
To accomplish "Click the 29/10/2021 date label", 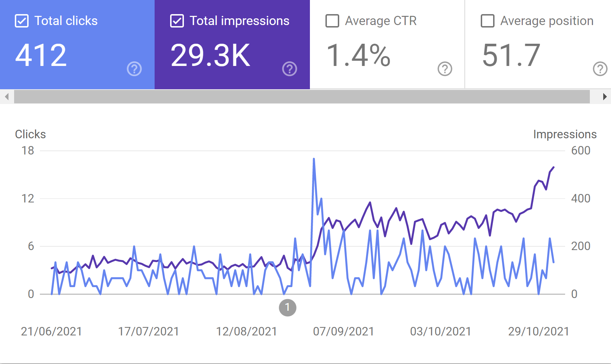I will point(539,332).
